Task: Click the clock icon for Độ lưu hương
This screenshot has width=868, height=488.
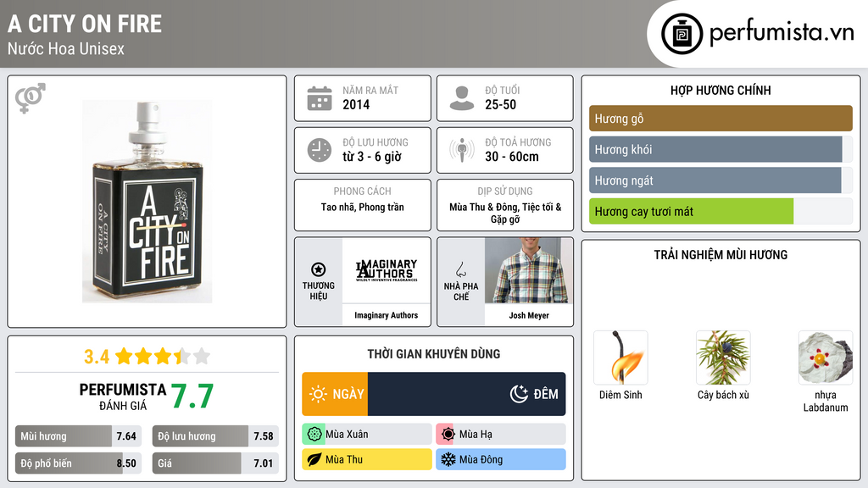Action: point(320,150)
